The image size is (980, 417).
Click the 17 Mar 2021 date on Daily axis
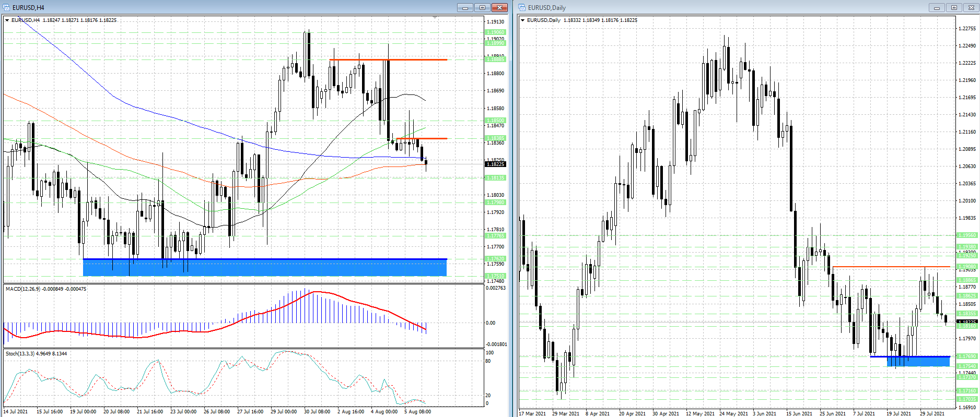pos(532,414)
